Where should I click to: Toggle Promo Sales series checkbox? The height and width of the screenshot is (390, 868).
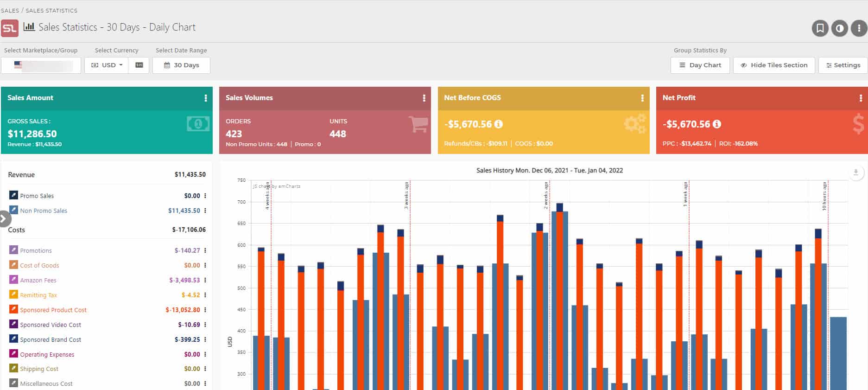[13, 195]
